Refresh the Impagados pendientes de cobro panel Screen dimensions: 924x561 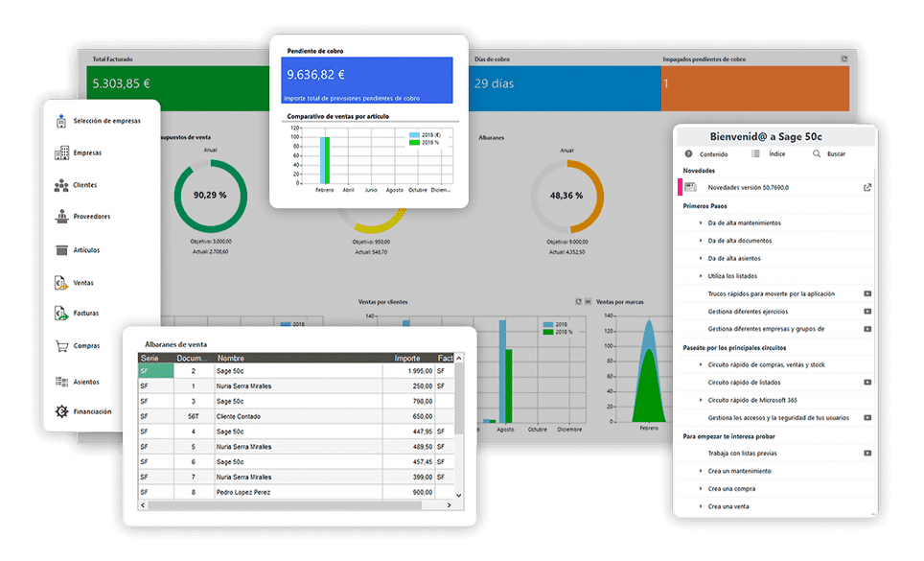[843, 58]
